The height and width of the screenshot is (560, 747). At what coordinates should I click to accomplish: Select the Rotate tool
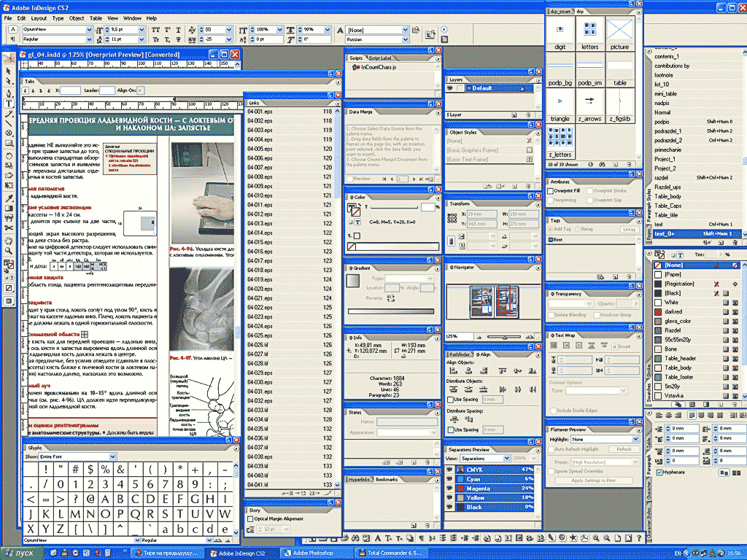[x=8, y=156]
